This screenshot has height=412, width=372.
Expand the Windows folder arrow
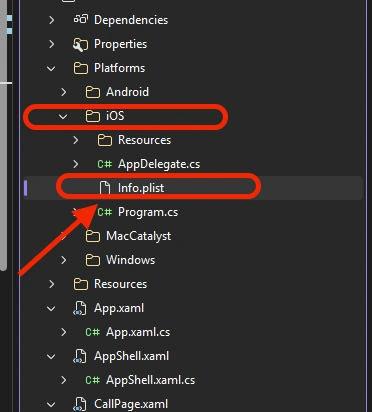63,260
